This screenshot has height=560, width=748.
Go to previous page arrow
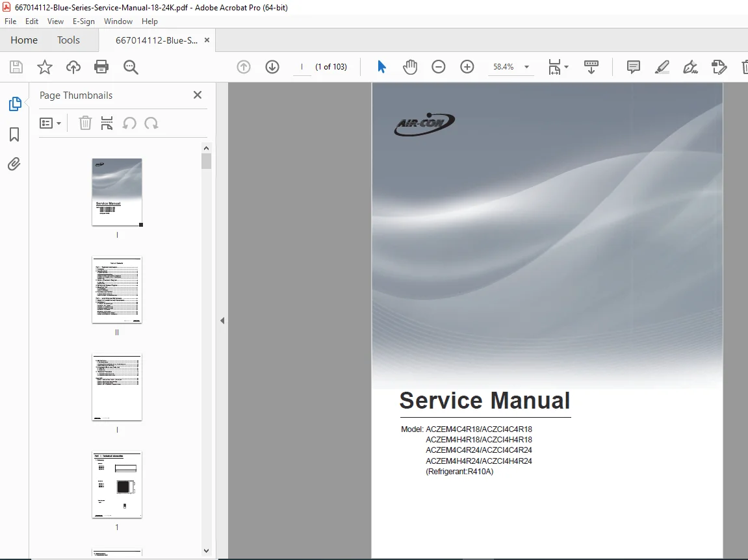click(x=244, y=67)
